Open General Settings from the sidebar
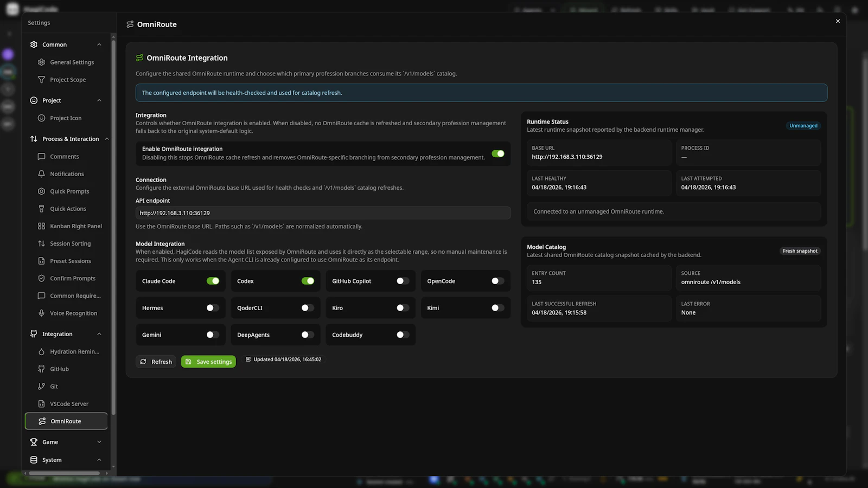 pyautogui.click(x=71, y=62)
